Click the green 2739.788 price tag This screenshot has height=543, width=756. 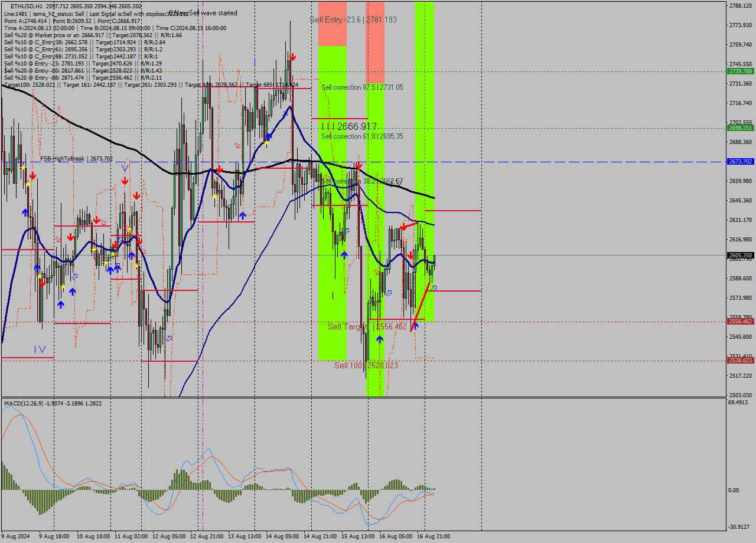(740, 71)
